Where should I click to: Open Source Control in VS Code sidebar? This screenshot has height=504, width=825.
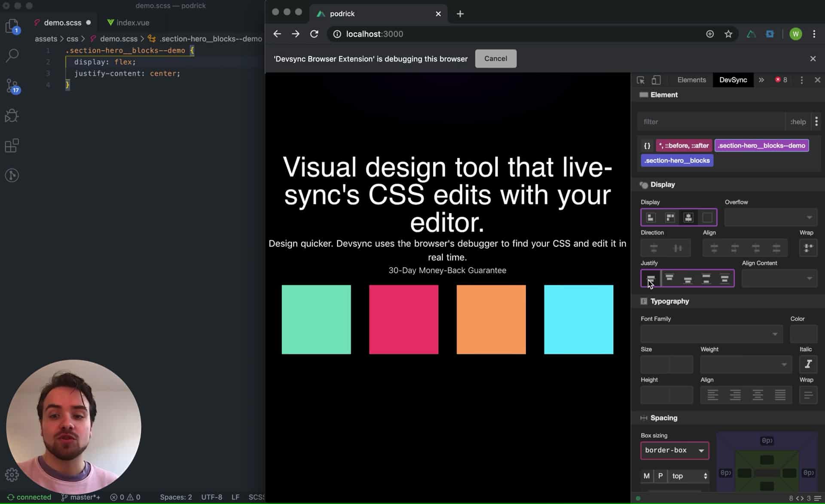(12, 86)
